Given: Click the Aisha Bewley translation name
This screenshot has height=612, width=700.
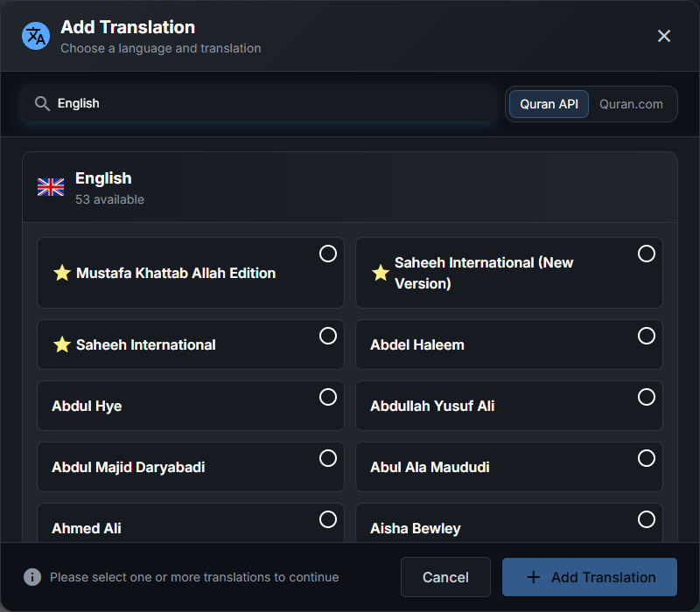Looking at the screenshot, I should 415,528.
